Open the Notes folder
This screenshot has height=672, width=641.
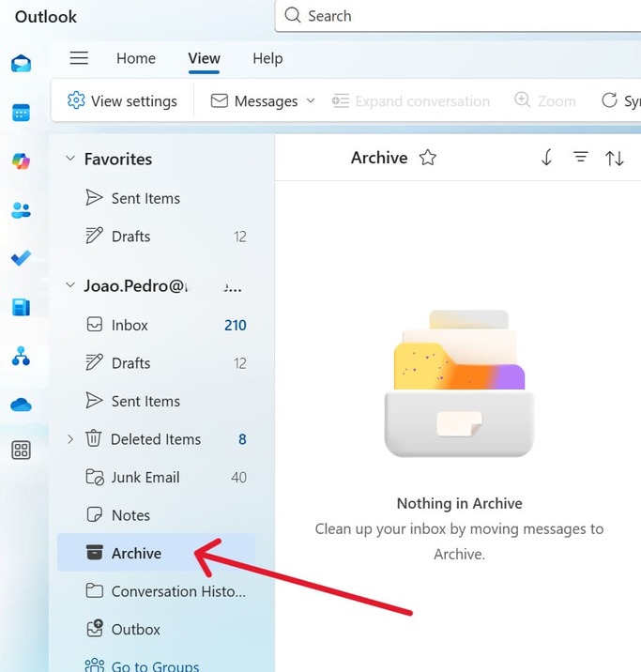[x=156, y=514]
